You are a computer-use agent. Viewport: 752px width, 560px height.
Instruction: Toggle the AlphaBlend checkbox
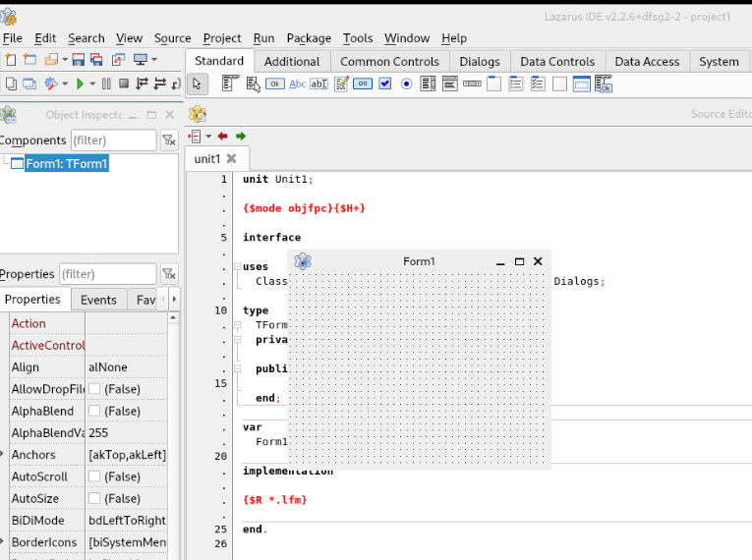click(94, 411)
